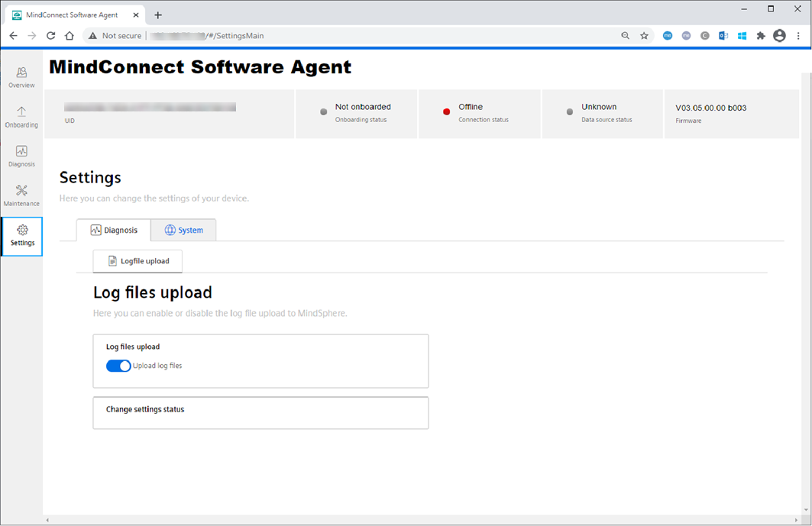Close the MindConnect Software Agent tab
Viewport: 812px width, 526px height.
pos(136,15)
